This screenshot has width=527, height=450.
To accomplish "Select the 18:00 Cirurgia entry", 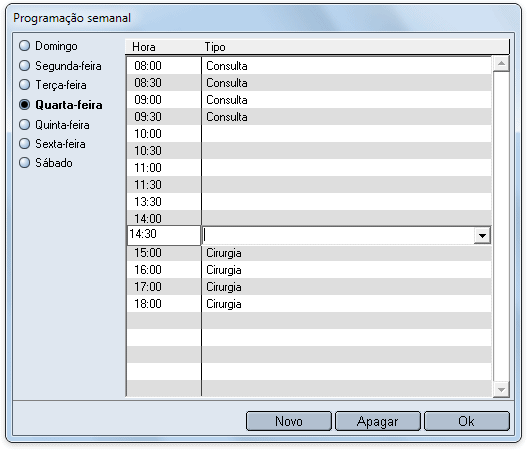I will click(309, 304).
